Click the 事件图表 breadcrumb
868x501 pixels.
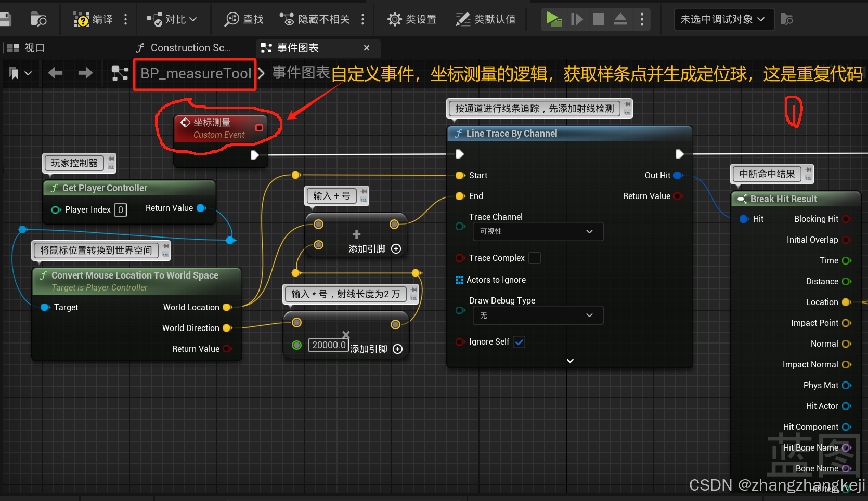pyautogui.click(x=301, y=73)
